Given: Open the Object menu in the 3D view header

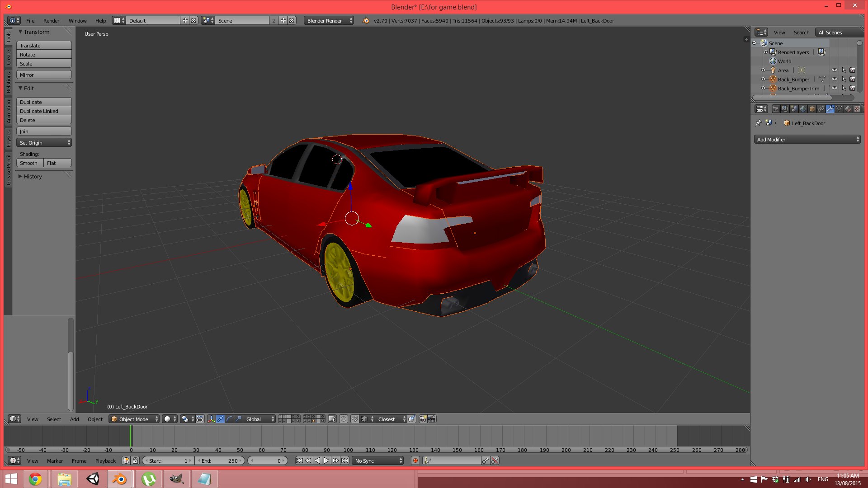Looking at the screenshot, I should [95, 419].
